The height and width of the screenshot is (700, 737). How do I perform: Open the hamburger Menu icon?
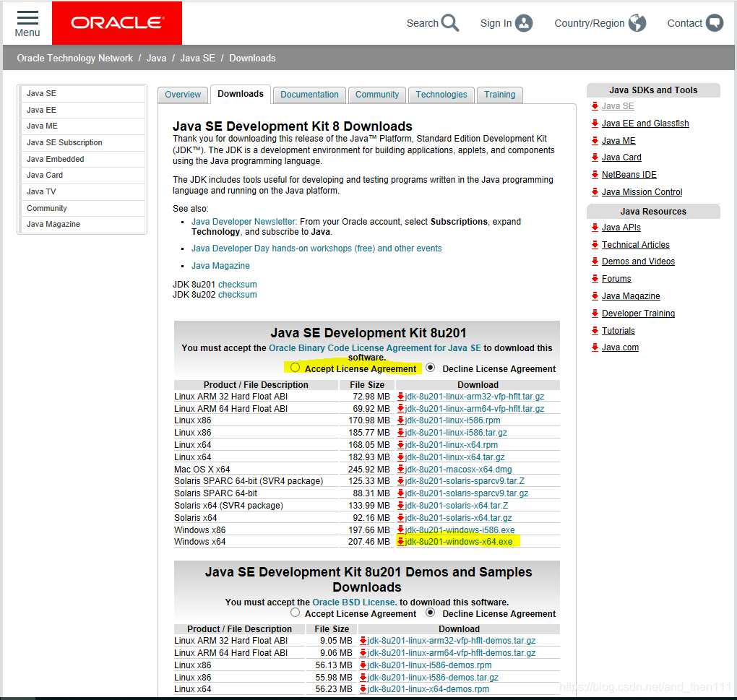click(27, 18)
